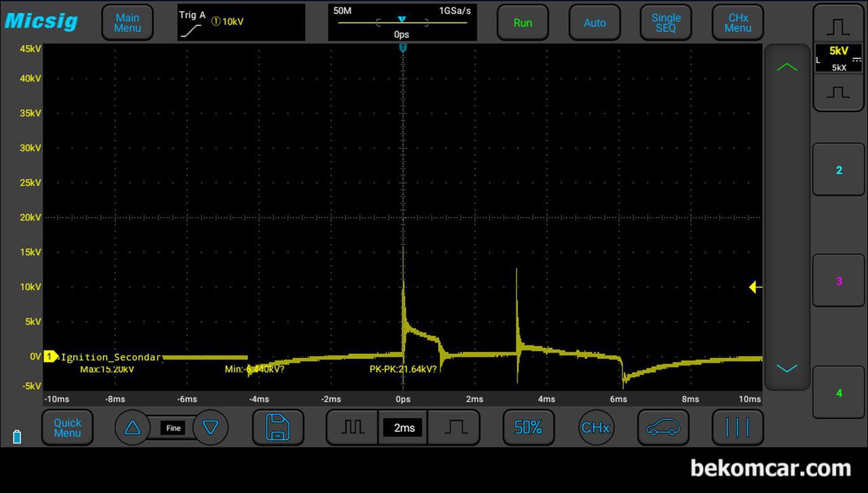Tap the down triangle adjust button
868x493 pixels.
click(x=211, y=428)
